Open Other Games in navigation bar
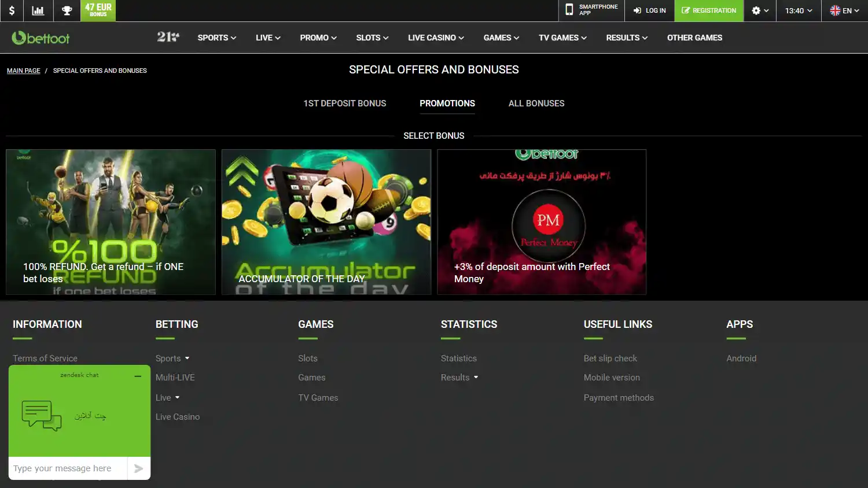 click(x=694, y=38)
